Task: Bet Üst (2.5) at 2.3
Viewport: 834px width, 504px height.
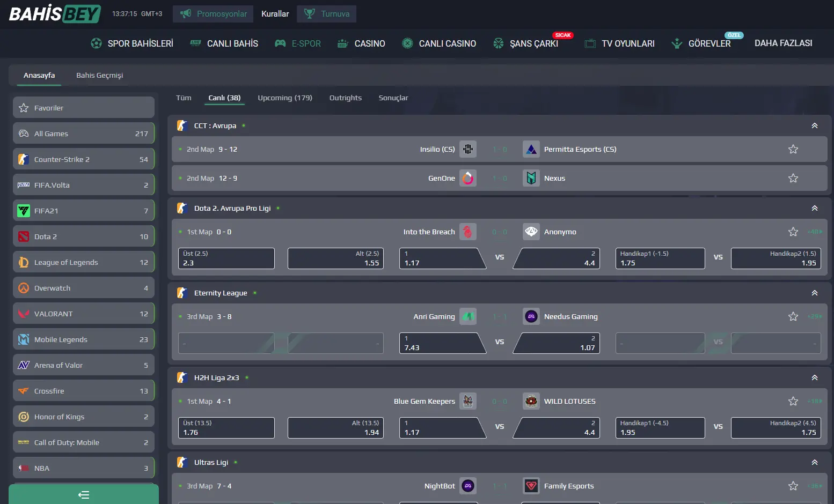Action: (226, 258)
